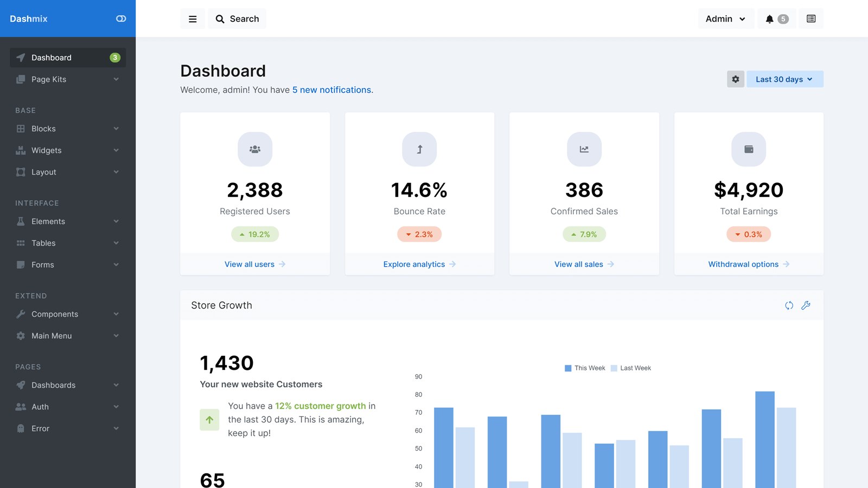Image resolution: width=868 pixels, height=488 pixels.
Task: Open notifications via the bell icon
Action: 776,19
